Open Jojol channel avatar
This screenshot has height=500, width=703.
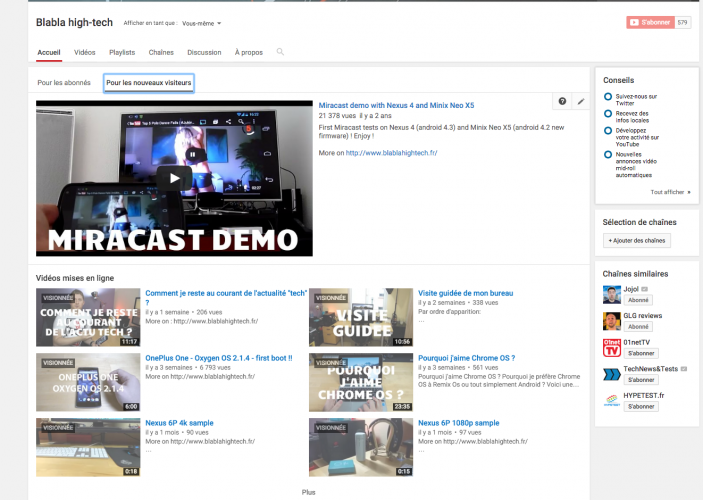click(x=612, y=295)
